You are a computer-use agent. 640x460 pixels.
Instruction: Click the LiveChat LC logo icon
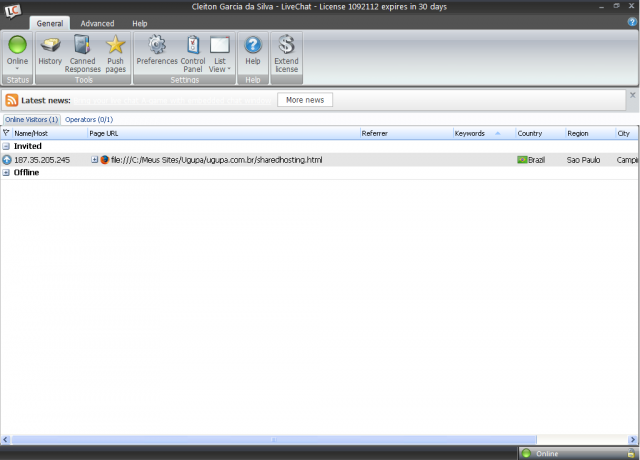13,10
